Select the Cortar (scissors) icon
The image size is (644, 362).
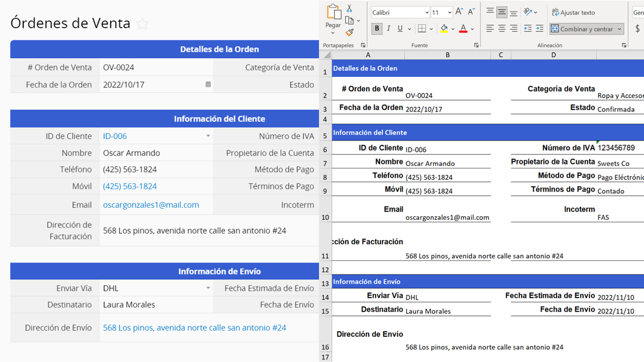[x=349, y=8]
